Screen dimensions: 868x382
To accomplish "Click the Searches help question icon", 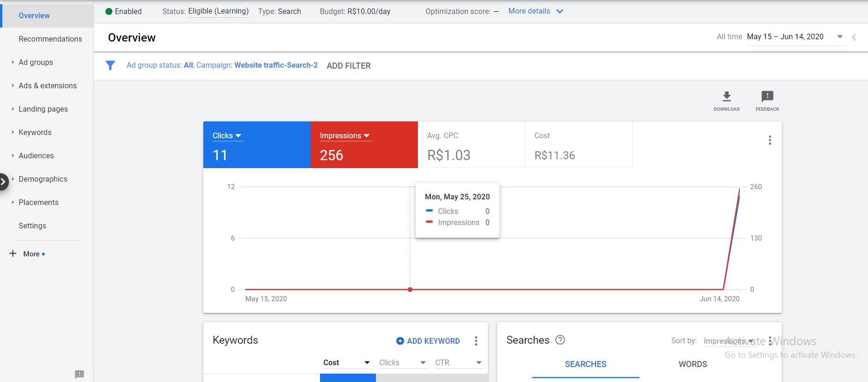I will 560,340.
